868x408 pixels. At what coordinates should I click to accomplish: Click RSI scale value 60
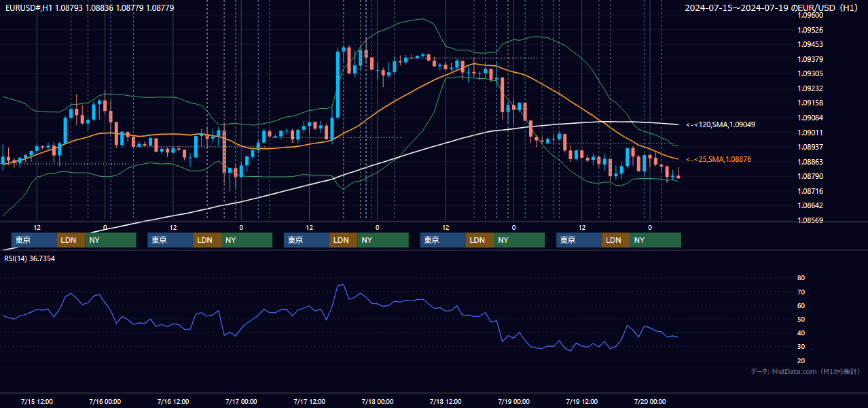pyautogui.click(x=801, y=305)
